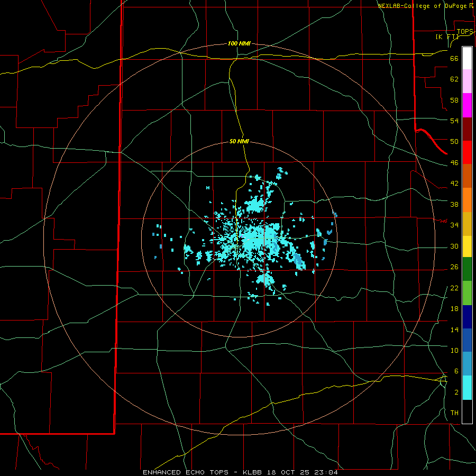Screen dimensions: 476x476
Task: Click the dark maroon legend swatch
Action: [467, 129]
